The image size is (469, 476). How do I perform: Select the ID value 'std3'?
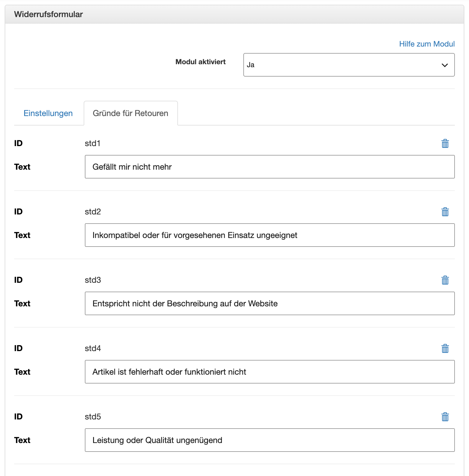[x=93, y=280]
